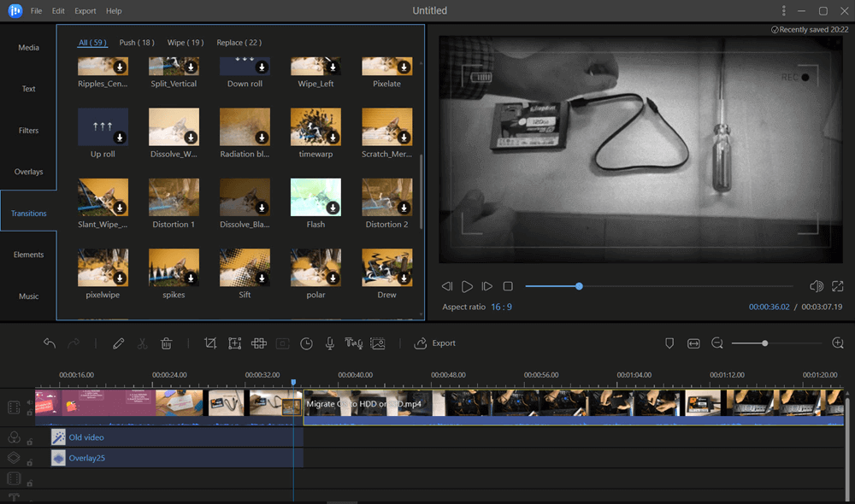Image resolution: width=855 pixels, height=504 pixels.
Task: Play the video preview
Action: click(x=467, y=286)
